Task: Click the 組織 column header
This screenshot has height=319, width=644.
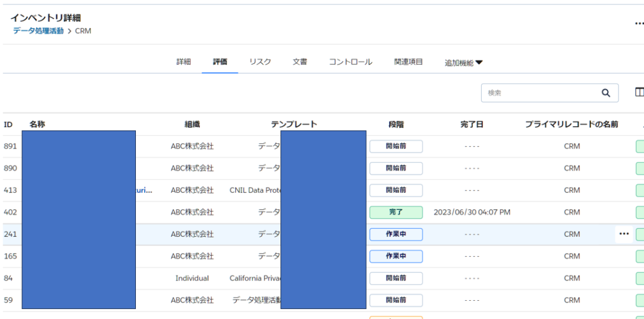Action: pos(192,124)
